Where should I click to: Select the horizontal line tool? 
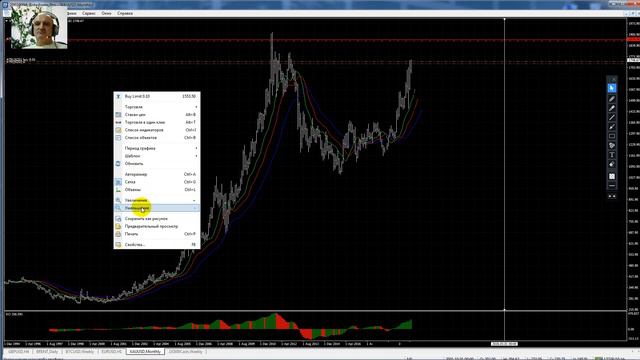point(611,186)
